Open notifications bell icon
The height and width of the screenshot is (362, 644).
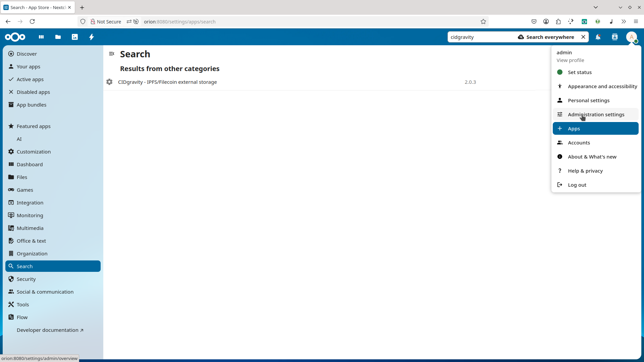pyautogui.click(x=598, y=37)
